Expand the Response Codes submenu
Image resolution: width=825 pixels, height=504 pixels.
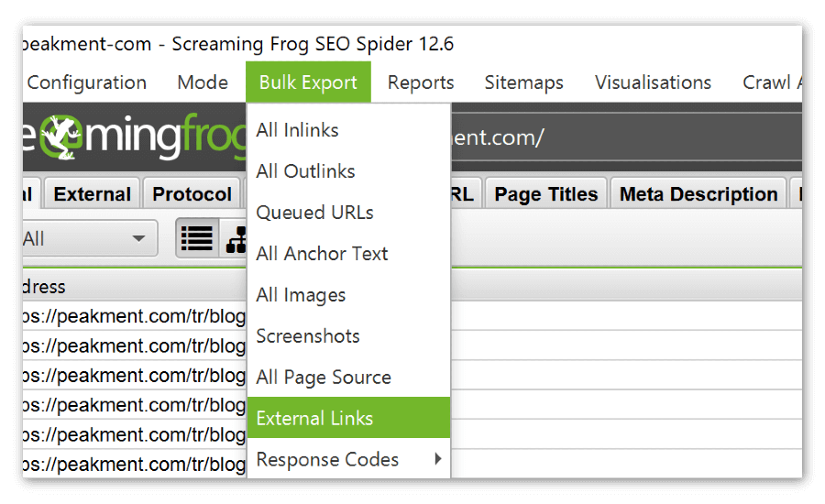tap(348, 459)
